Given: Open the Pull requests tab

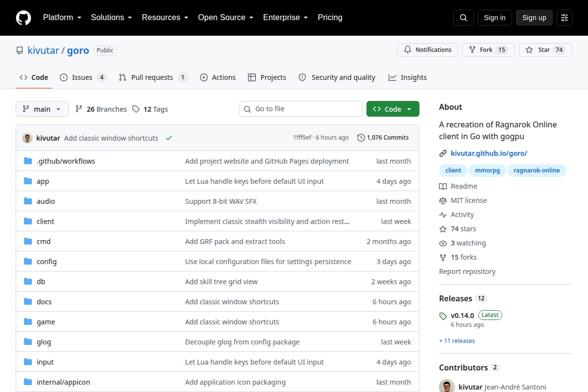Looking at the screenshot, I should point(153,77).
